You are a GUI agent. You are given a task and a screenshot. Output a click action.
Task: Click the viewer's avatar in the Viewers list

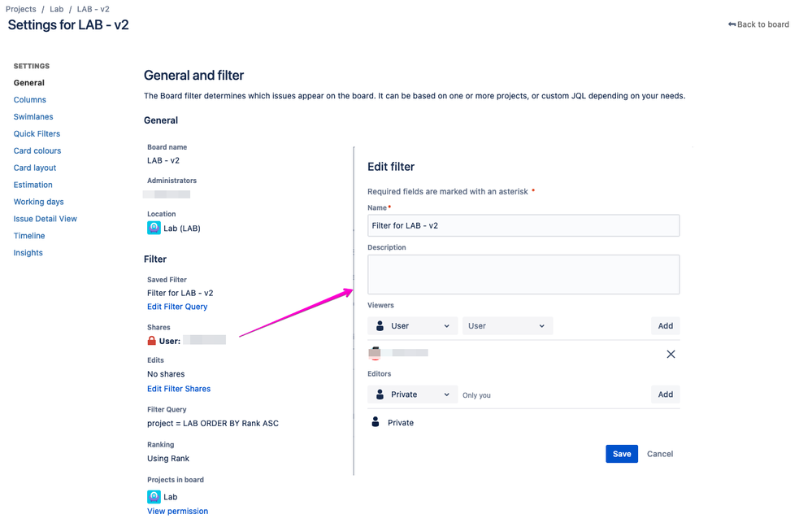point(375,353)
